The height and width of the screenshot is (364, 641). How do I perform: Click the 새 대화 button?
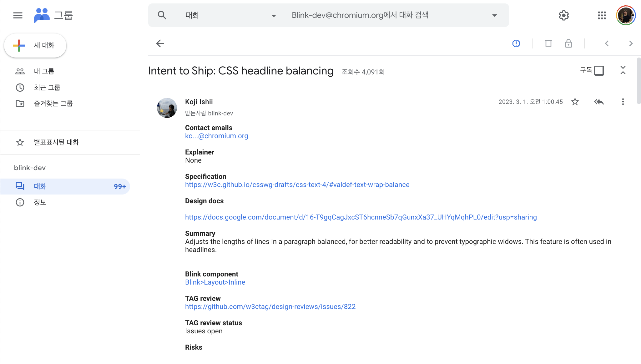point(35,46)
